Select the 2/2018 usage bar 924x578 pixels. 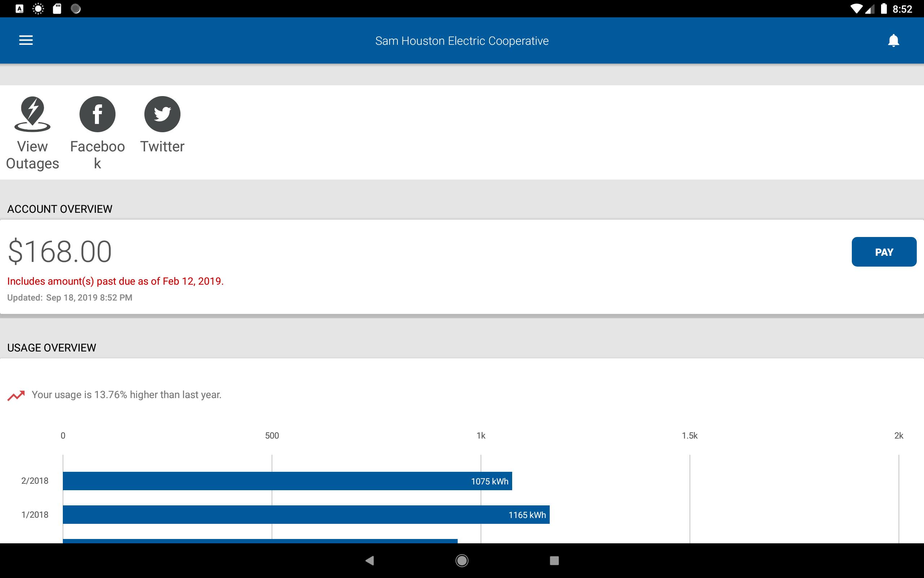pyautogui.click(x=287, y=481)
